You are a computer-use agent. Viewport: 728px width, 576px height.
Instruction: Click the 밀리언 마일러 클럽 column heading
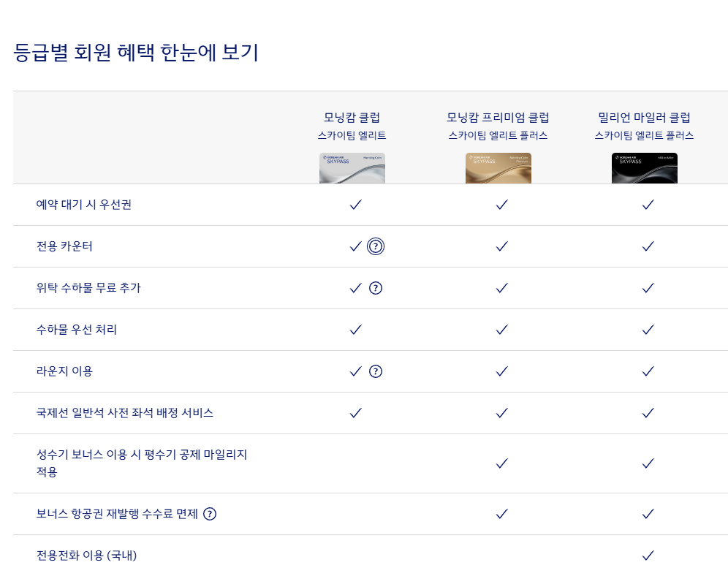[644, 117]
